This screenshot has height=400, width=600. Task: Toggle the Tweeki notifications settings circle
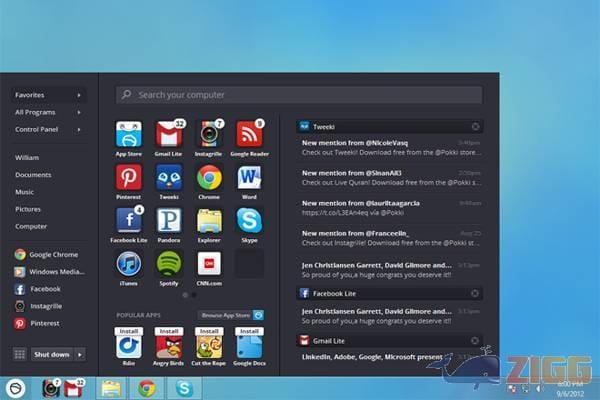tap(475, 127)
